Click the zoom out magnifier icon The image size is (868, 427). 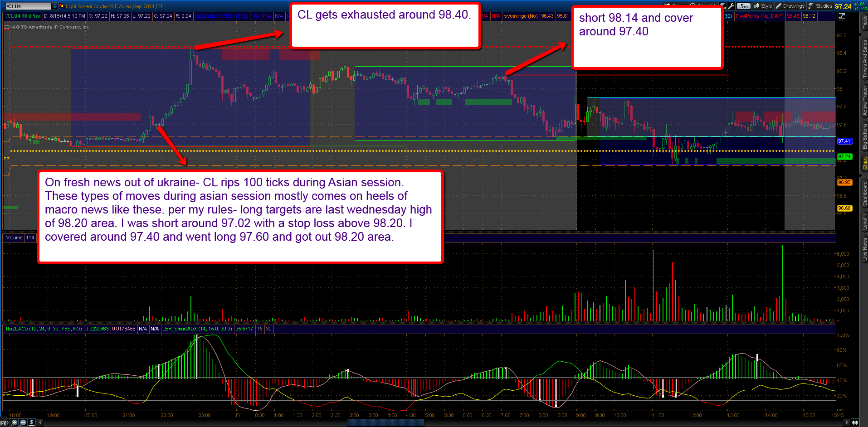click(x=23, y=422)
